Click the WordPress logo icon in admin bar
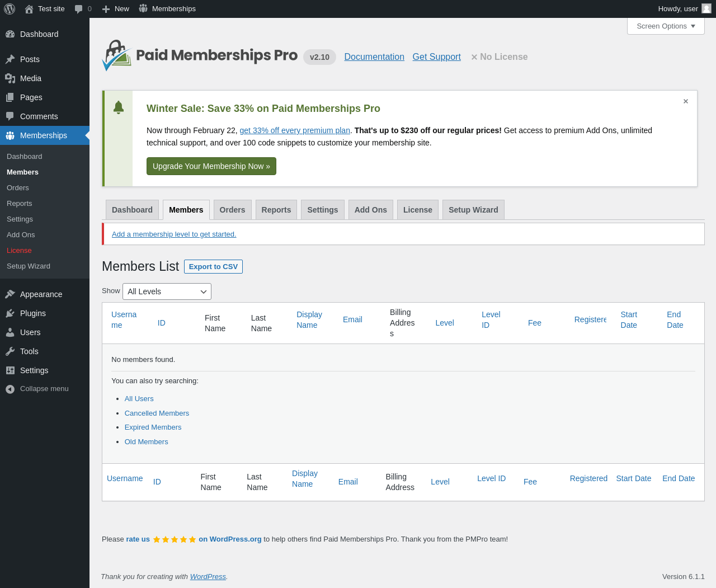Viewport: 716px width, 588px height. pyautogui.click(x=10, y=9)
